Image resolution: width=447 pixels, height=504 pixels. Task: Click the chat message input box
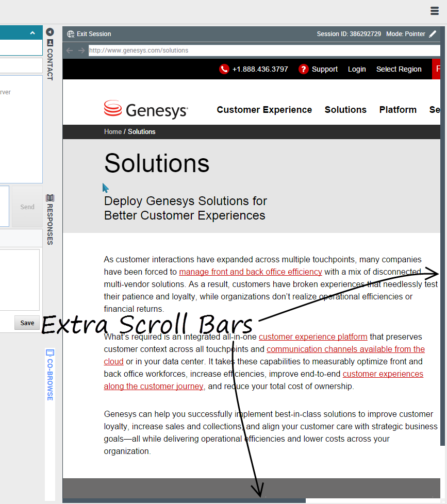coord(4,206)
